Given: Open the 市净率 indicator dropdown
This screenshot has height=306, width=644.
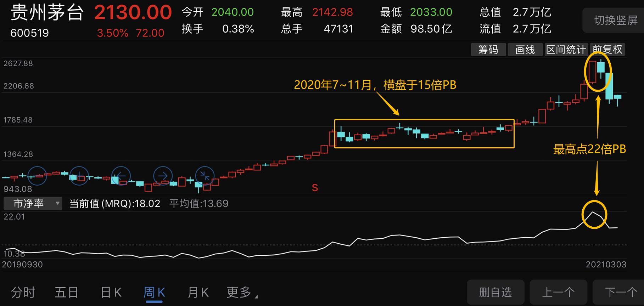Looking at the screenshot, I should pos(33,203).
